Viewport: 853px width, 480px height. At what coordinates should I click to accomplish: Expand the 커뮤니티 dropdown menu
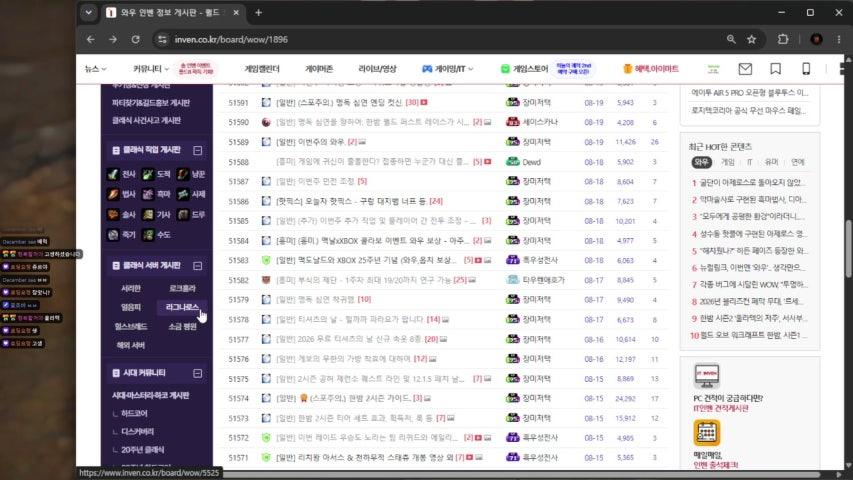pyautogui.click(x=151, y=69)
